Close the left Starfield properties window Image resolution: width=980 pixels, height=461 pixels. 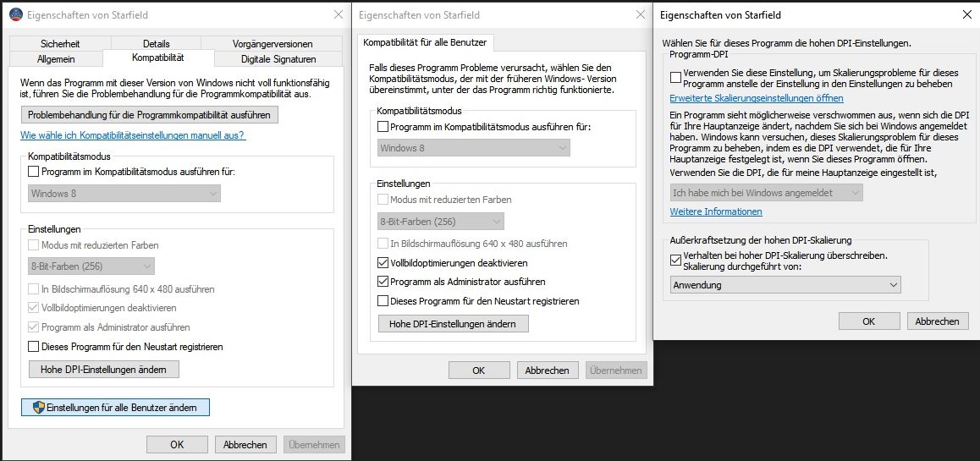(x=339, y=14)
